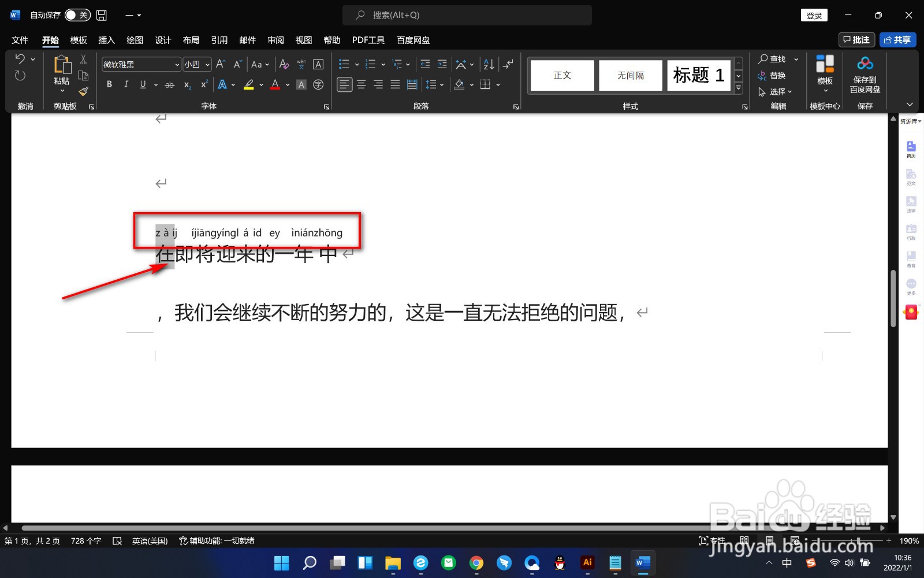Increase font size with A^ icon
This screenshot has height=578, width=924.
221,64
